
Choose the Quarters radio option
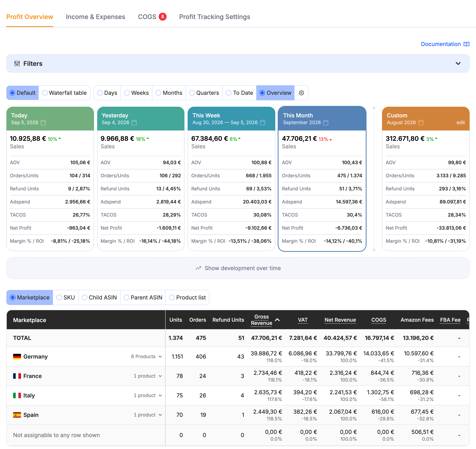(x=204, y=93)
